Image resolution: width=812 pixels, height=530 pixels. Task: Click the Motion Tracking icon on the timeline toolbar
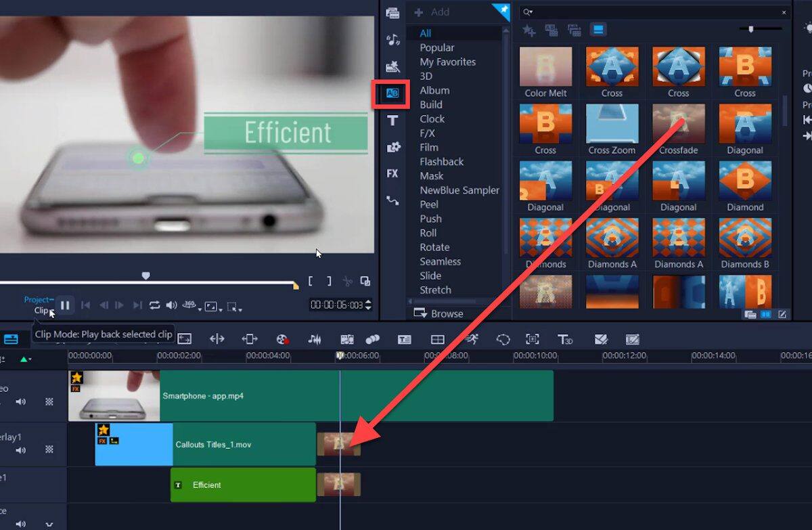click(472, 338)
